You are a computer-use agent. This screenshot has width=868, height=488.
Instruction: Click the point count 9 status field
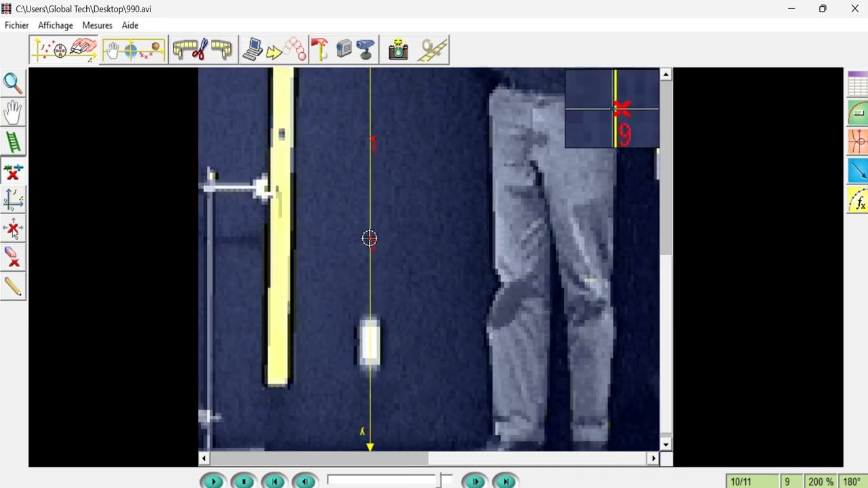click(793, 481)
